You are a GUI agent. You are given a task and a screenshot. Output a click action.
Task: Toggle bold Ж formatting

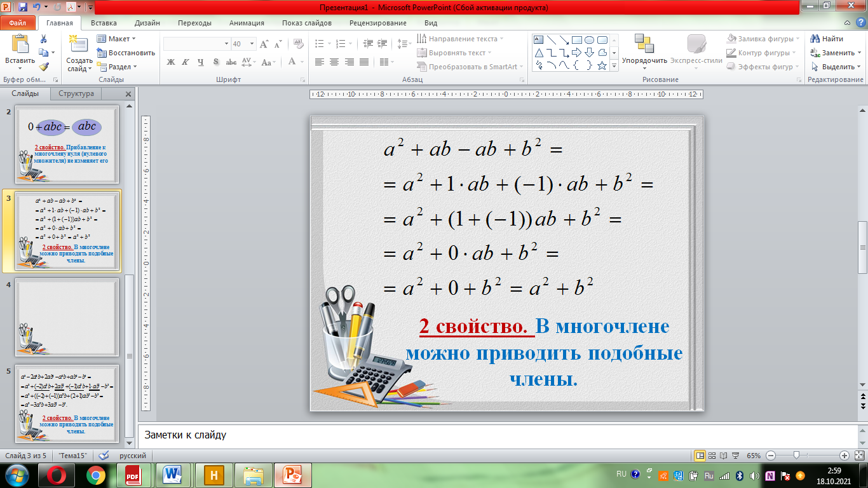tap(170, 62)
